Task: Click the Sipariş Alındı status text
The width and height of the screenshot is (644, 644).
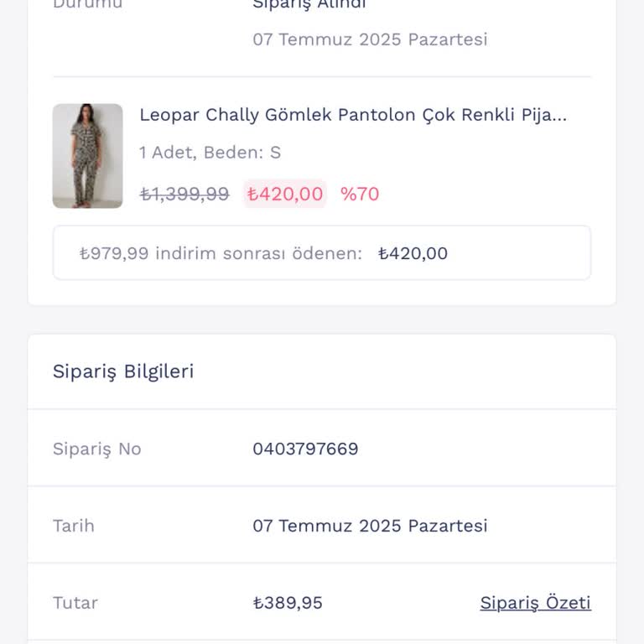Action: click(x=309, y=5)
